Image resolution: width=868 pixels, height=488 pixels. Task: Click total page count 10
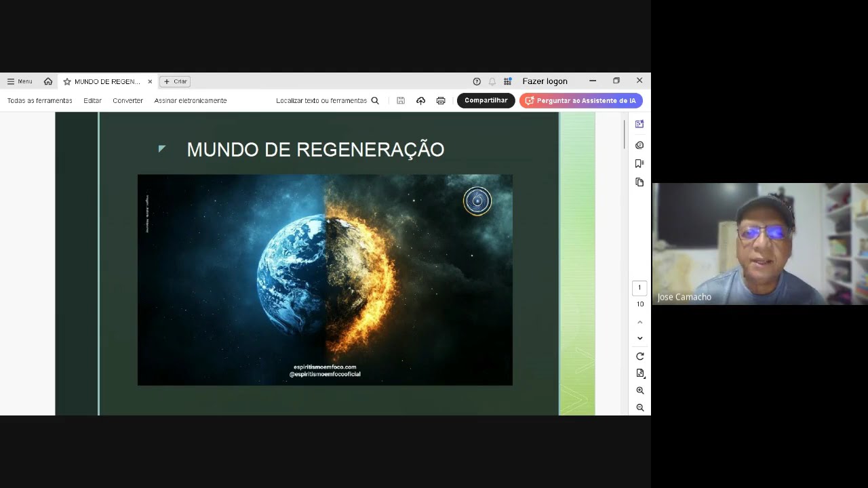(639, 304)
